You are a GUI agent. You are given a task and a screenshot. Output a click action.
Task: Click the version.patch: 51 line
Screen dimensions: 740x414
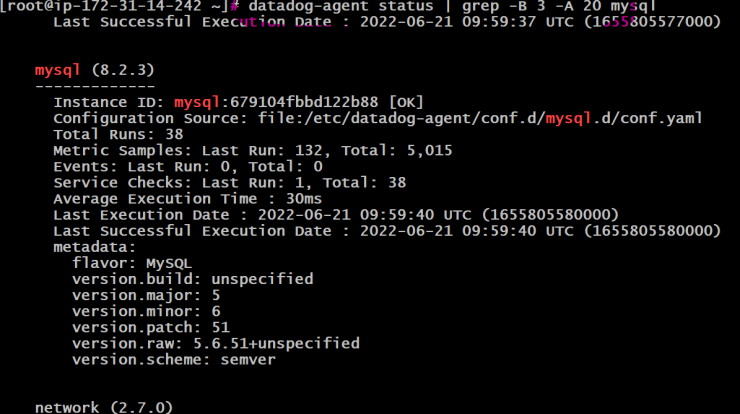click(151, 327)
